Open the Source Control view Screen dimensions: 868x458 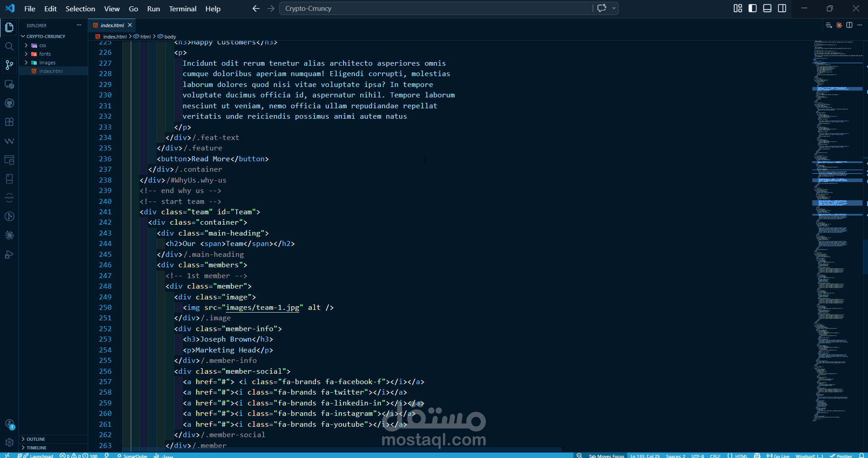pos(9,65)
